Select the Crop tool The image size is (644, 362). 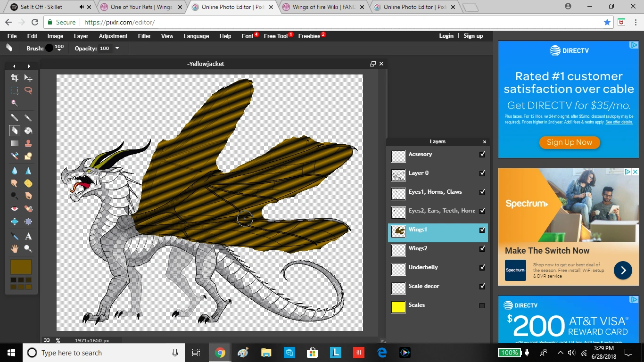[15, 78]
